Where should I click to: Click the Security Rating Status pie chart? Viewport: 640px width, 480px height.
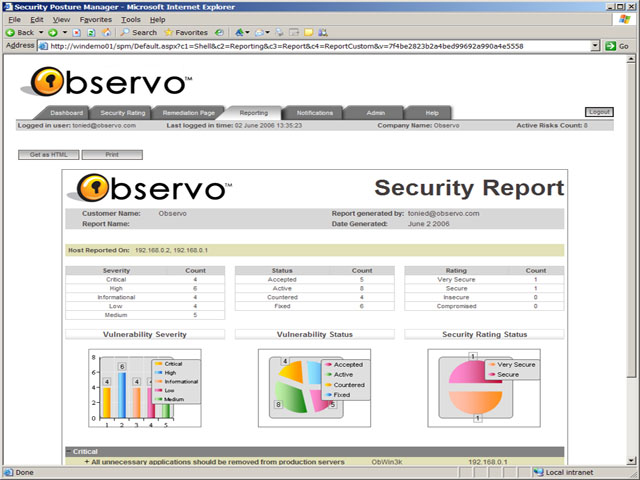click(484, 388)
